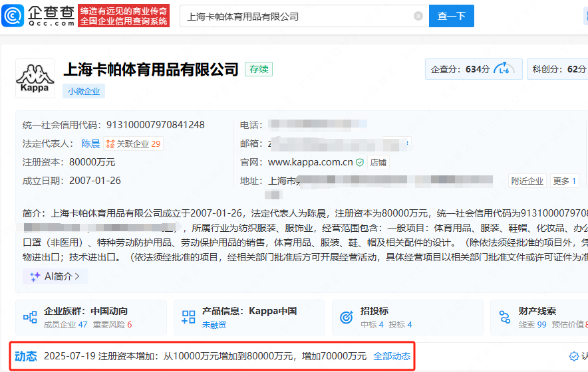Click the 财产线索 link icon
This screenshot has height=372, width=588.
coord(505,317)
